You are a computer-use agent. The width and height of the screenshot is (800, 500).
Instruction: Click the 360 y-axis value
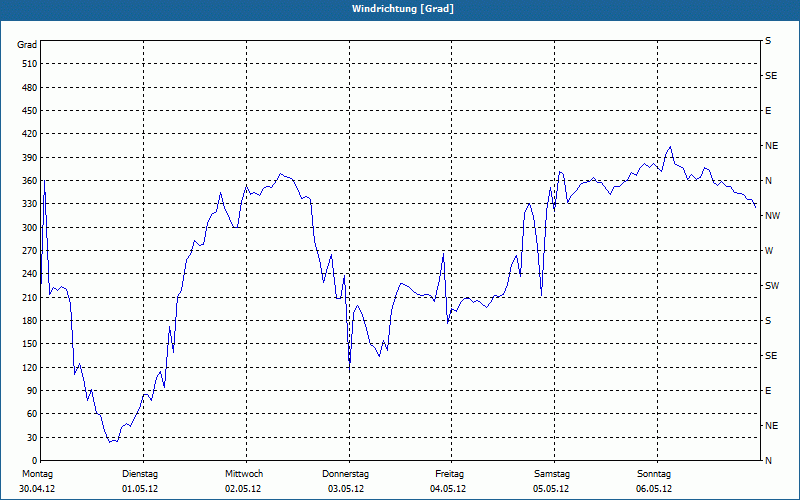30,181
